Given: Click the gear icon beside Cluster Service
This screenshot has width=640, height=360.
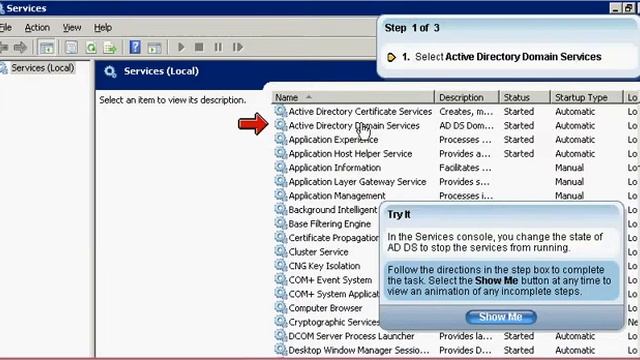Looking at the screenshot, I should point(280,252).
